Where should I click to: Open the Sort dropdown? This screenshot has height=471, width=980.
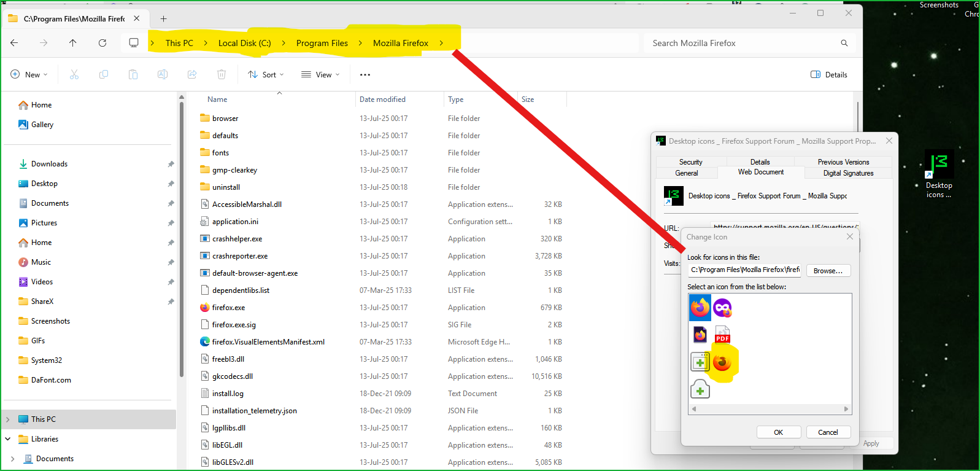266,74
